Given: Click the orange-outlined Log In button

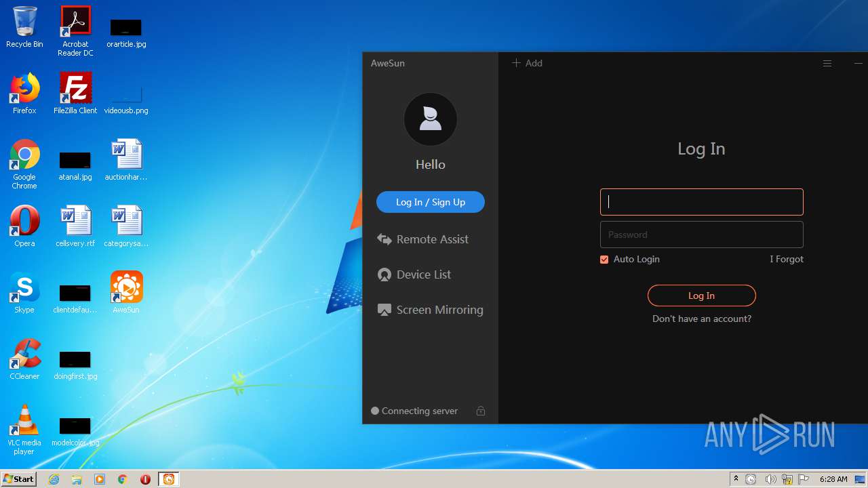Looking at the screenshot, I should (x=701, y=296).
